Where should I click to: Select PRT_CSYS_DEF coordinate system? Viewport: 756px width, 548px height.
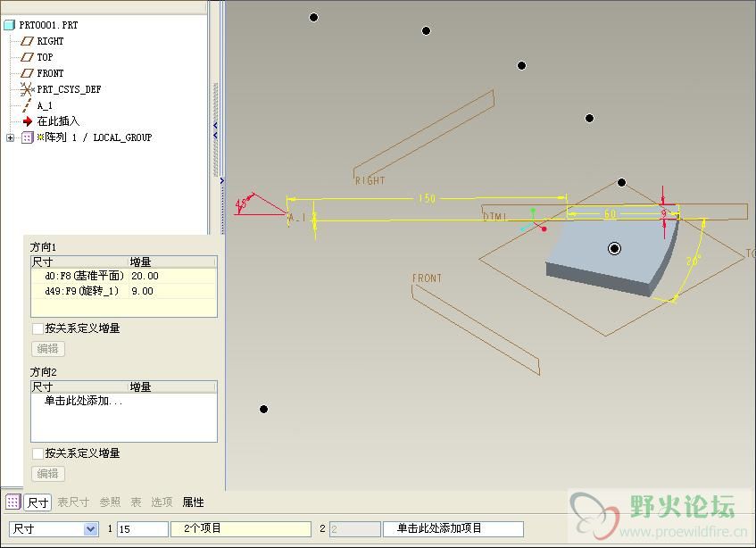click(x=69, y=89)
